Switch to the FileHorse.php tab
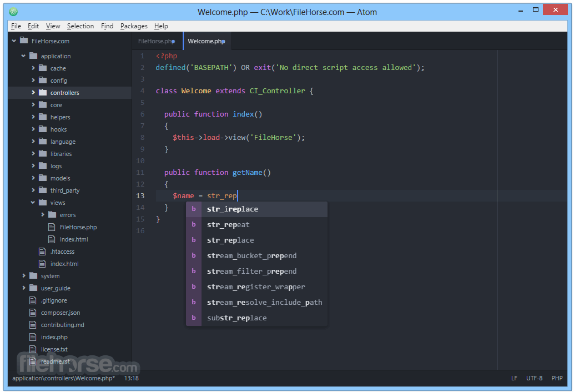 (x=156, y=41)
